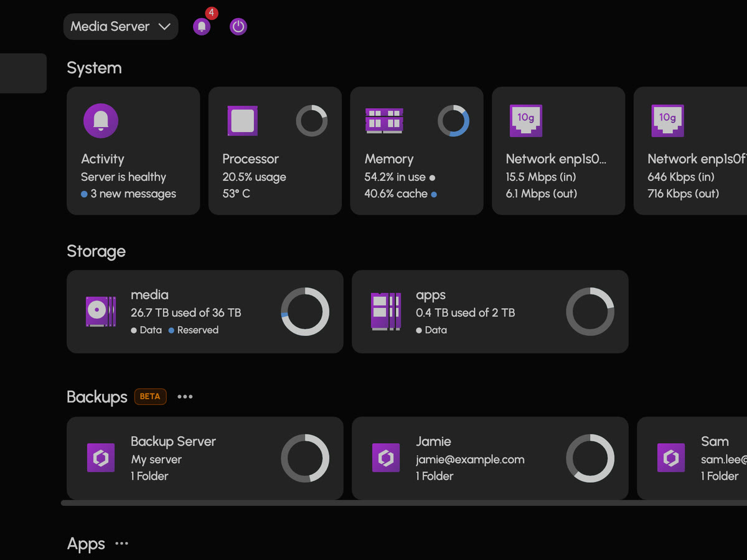Open the Backups three-dot menu
This screenshot has height=560, width=747.
coord(185,397)
